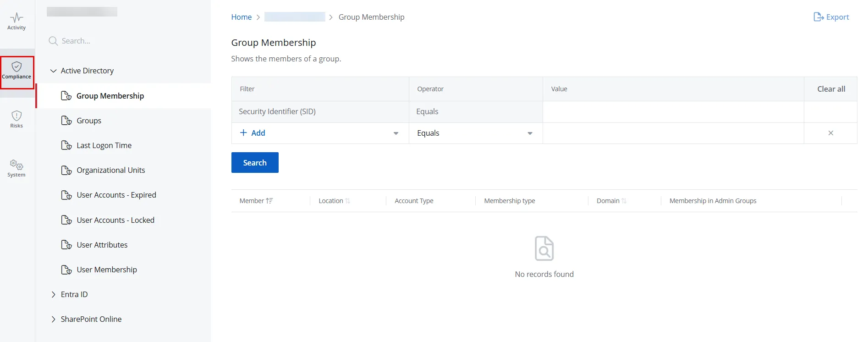
Task: Click the Export icon
Action: pos(819,17)
